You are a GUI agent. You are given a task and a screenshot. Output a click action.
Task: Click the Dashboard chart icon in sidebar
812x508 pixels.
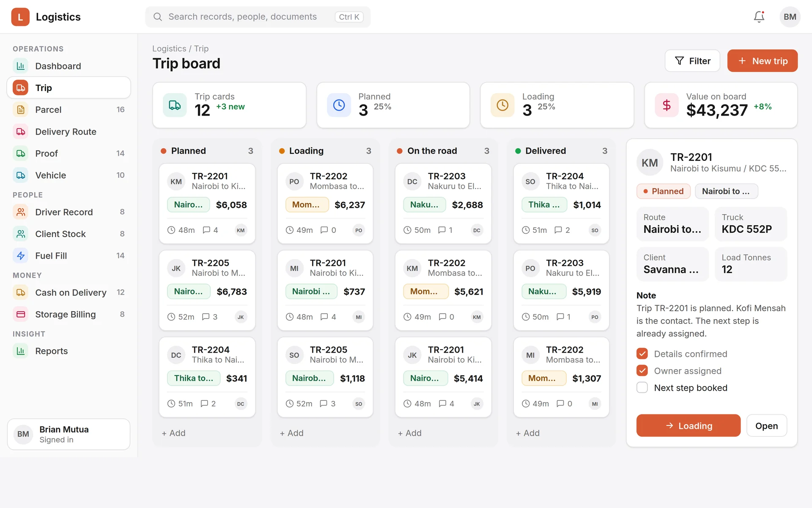21,66
